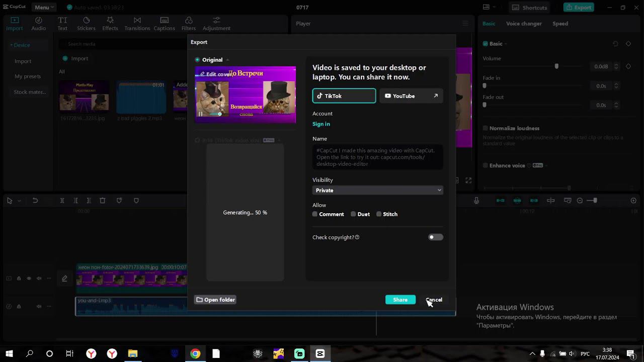
Task: Expand the arrow next to selection cursor tool
Action: pos(20,201)
